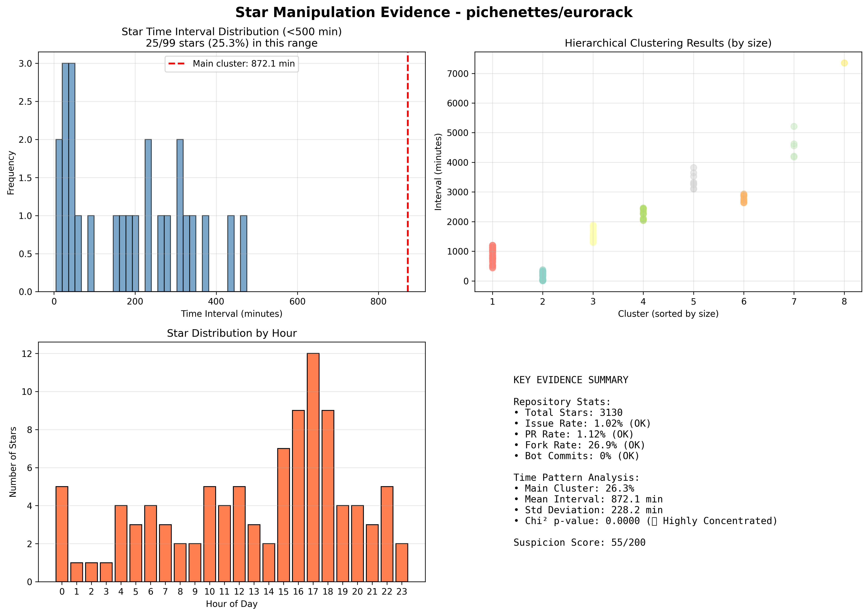Click the Star Manipulation Evidence main title

pos(434,12)
